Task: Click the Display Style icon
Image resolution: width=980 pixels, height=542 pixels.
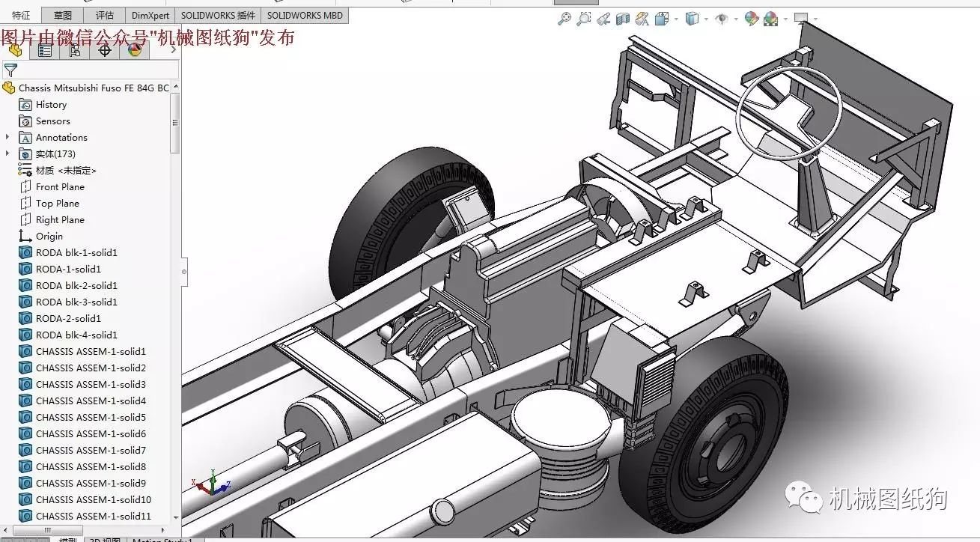Action: click(693, 19)
